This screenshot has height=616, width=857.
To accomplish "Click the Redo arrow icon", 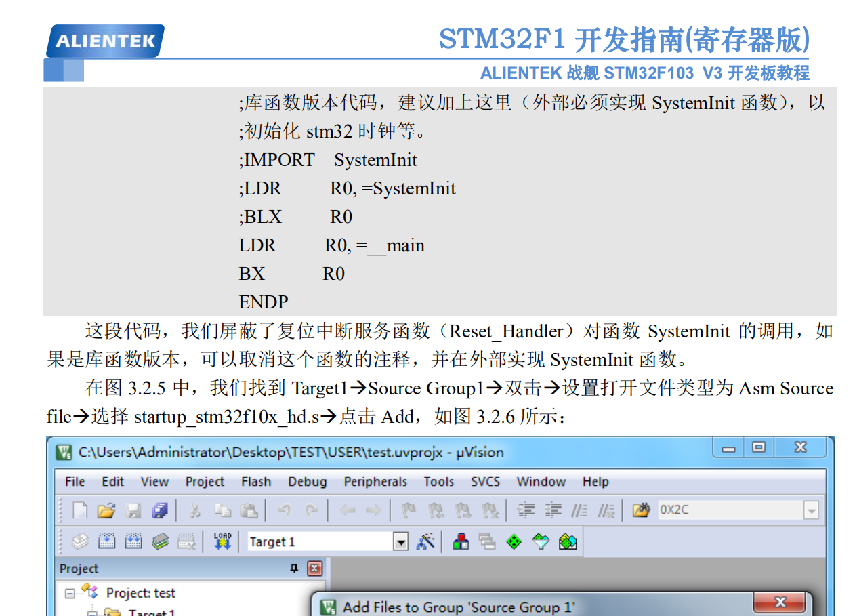I will (x=311, y=510).
